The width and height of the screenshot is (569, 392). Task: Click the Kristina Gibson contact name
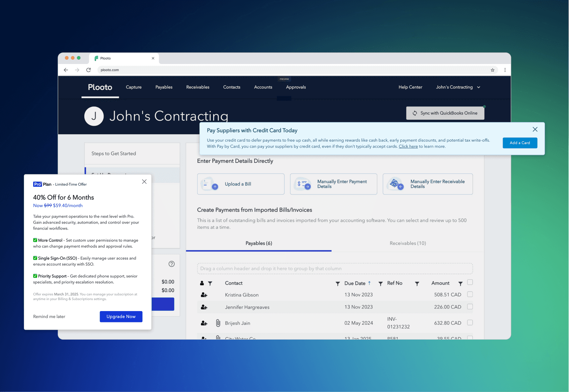click(242, 295)
